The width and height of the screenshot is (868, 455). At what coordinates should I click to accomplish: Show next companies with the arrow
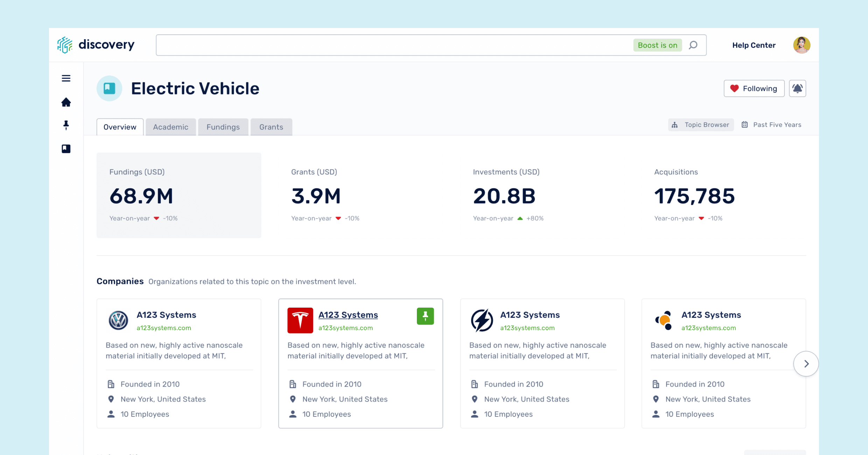pyautogui.click(x=806, y=364)
